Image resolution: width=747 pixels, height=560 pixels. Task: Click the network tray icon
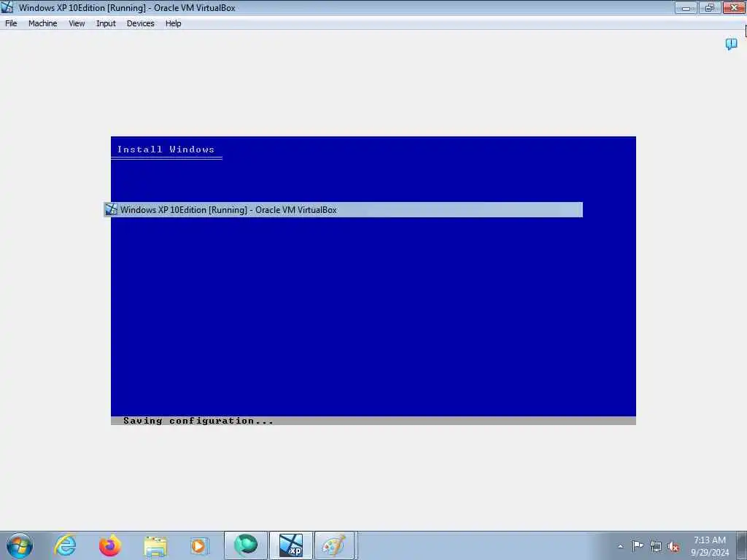click(656, 547)
